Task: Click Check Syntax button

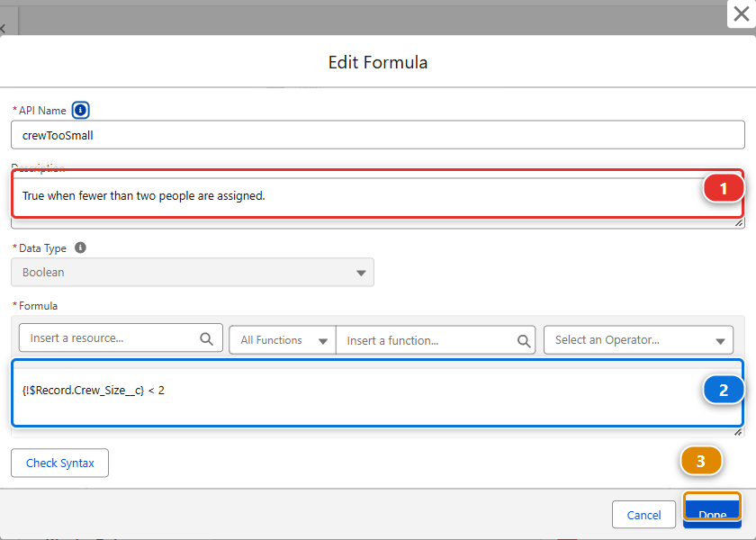Action: [59, 463]
